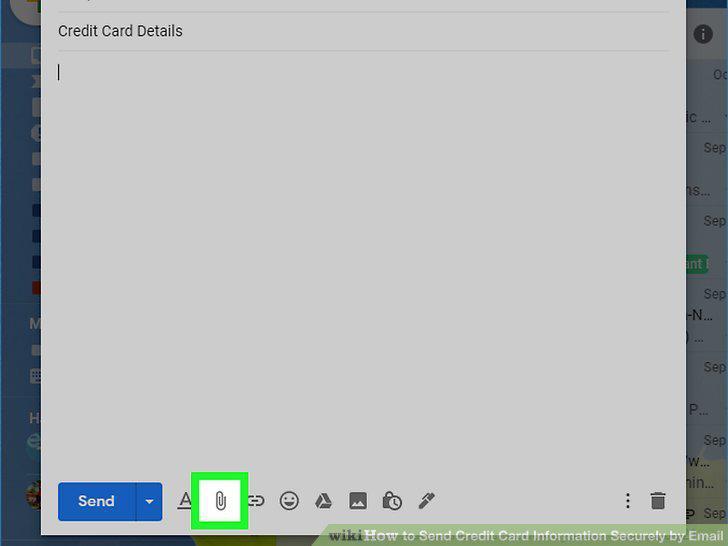Click the Credit Card Details subject field
Screen dimensions: 728x546
pyautogui.click(x=363, y=31)
